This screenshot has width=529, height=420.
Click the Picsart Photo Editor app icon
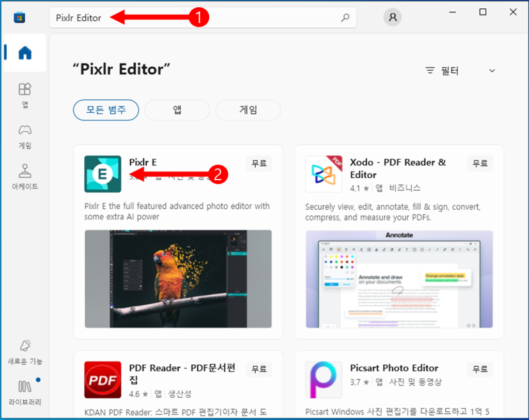click(323, 380)
